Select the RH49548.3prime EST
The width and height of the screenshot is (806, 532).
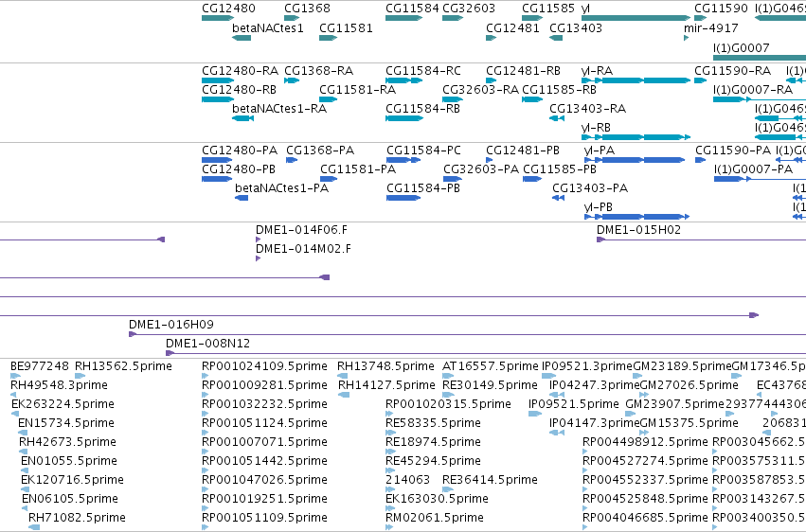(x=15, y=395)
